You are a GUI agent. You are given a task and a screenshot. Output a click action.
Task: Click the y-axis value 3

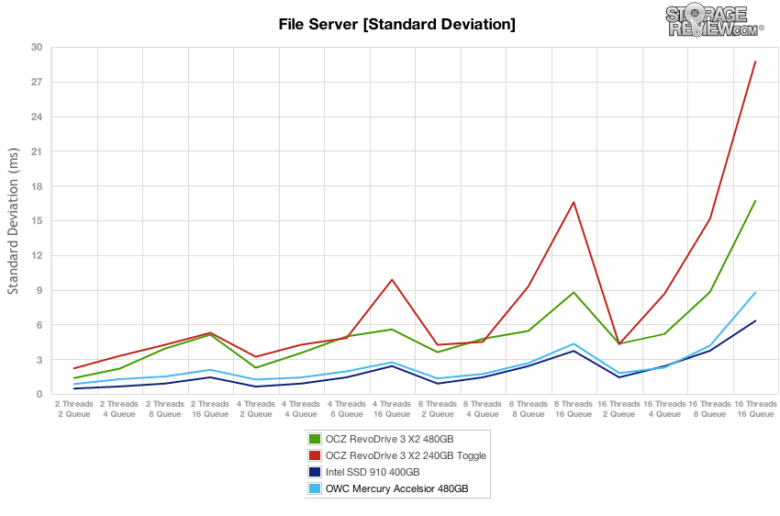[x=40, y=359]
